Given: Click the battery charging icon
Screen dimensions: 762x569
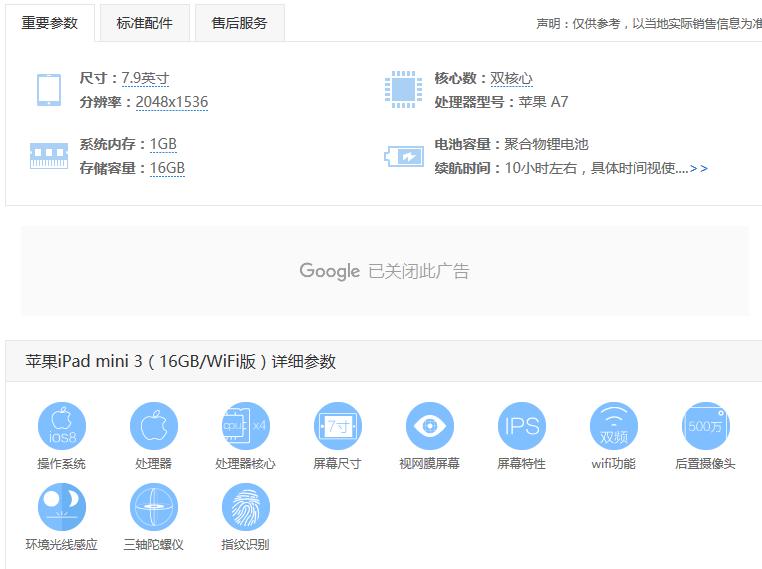Looking at the screenshot, I should pos(404,156).
